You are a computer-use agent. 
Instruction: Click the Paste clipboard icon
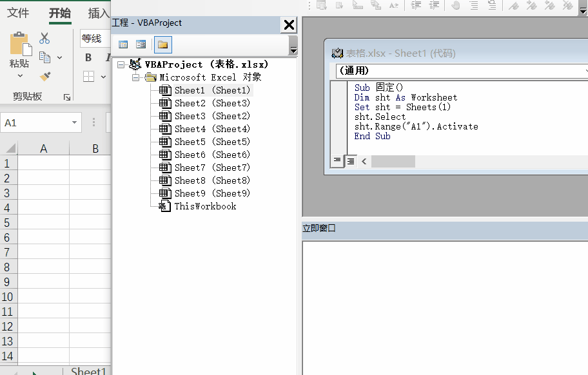[x=21, y=44]
